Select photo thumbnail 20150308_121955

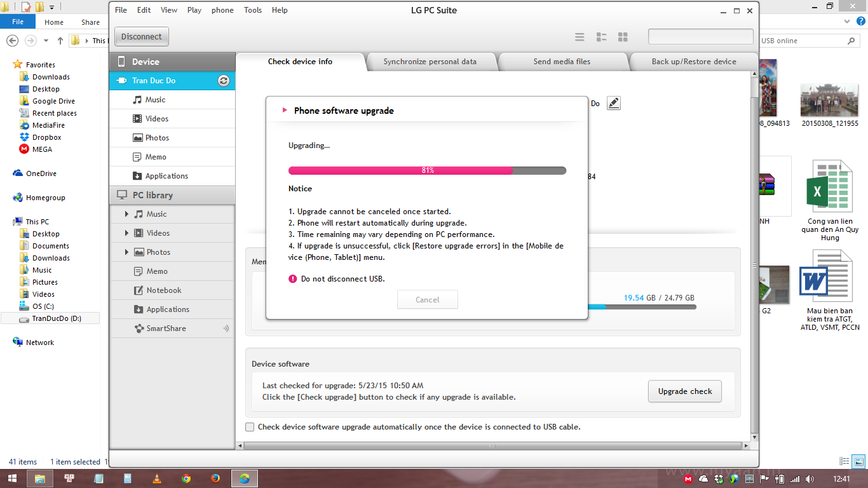(830, 105)
